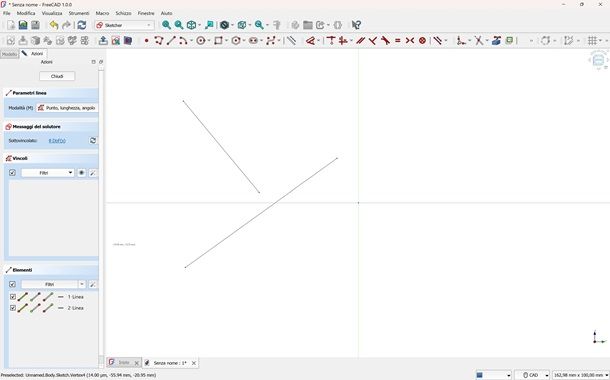Open the Aiuto menu
This screenshot has width=610, height=380.
pos(167,13)
